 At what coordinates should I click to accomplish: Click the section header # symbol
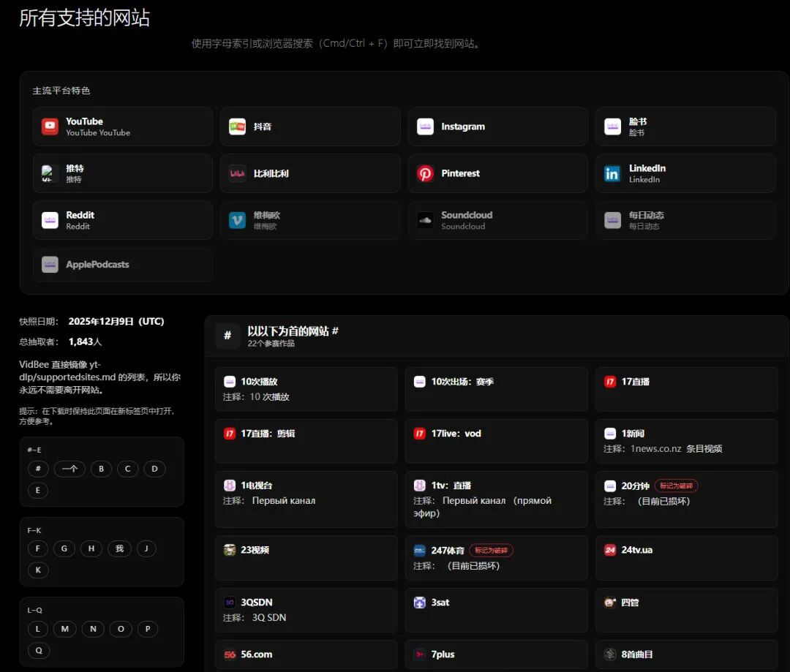pyautogui.click(x=227, y=336)
